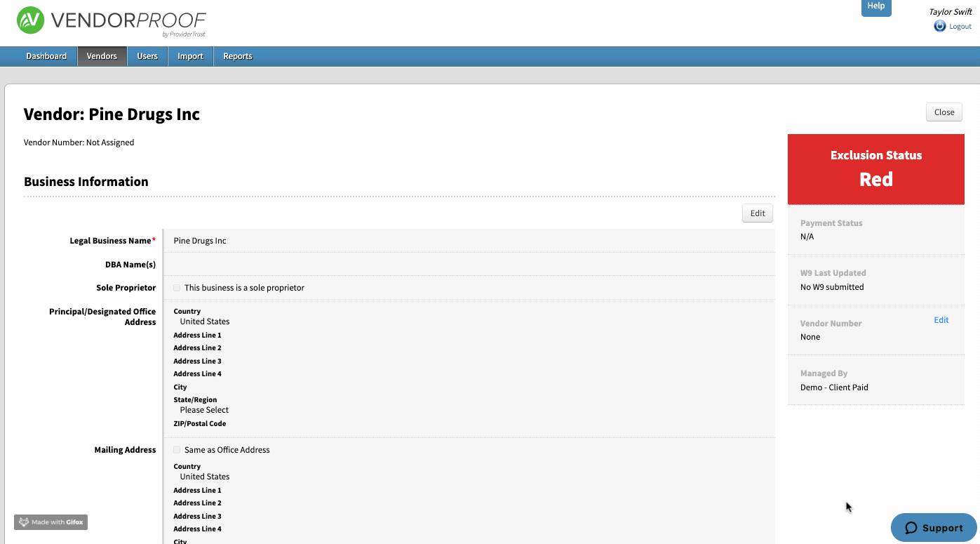
Task: Expand the mailing address Country dropdown
Action: pyautogui.click(x=204, y=477)
